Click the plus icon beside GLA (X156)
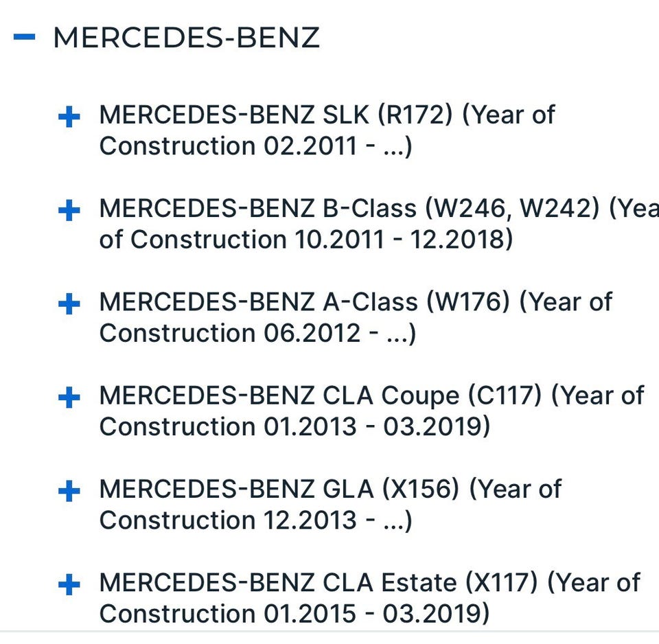This screenshot has height=644, width=659. click(69, 491)
